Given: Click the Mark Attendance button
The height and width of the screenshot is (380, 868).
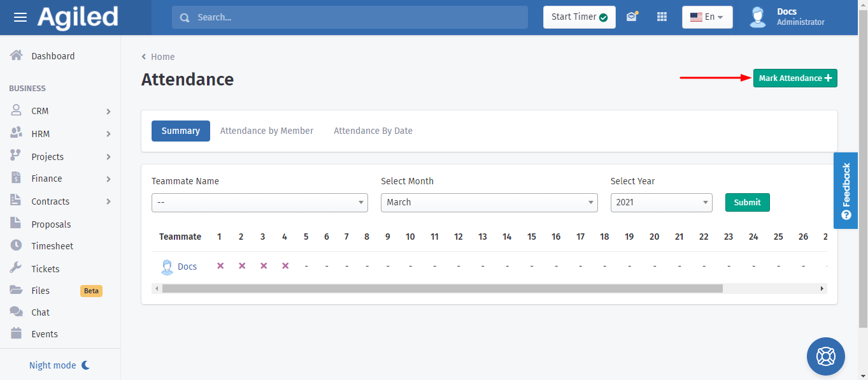Looking at the screenshot, I should [795, 78].
